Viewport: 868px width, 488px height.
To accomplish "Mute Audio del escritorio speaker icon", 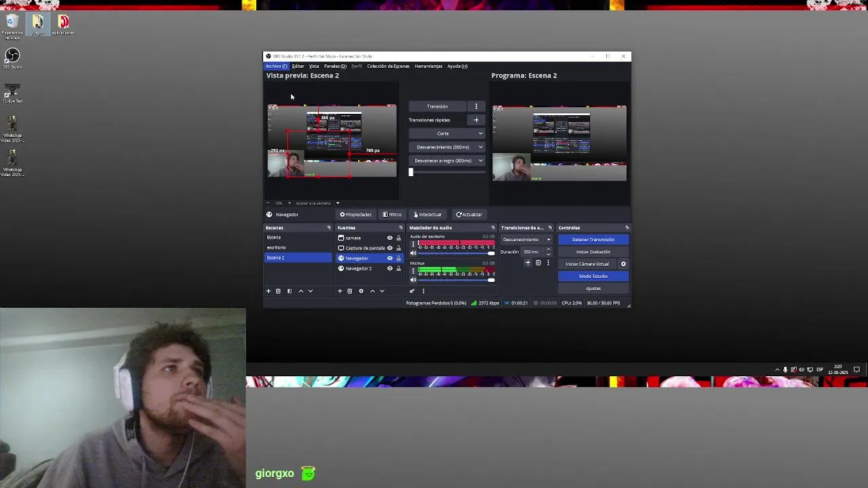I will coord(413,253).
